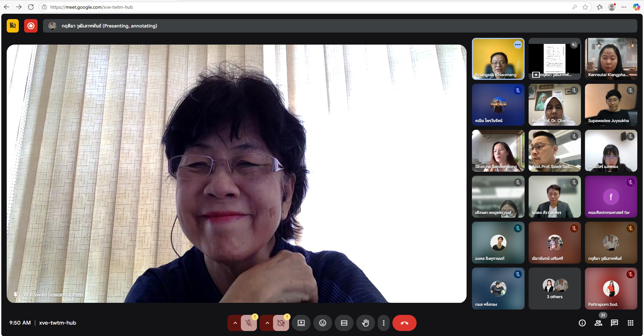
Task: Click the yellow annotation-off icon
Action: coord(13,26)
